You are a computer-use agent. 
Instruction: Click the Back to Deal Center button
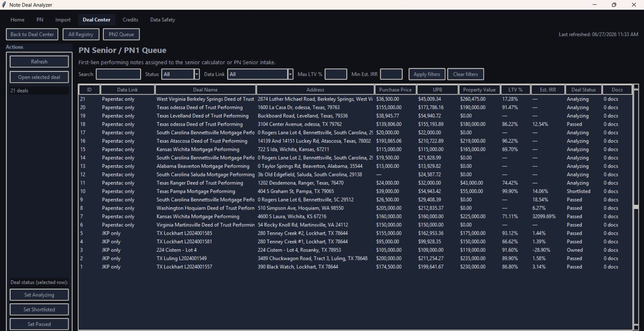coord(32,34)
